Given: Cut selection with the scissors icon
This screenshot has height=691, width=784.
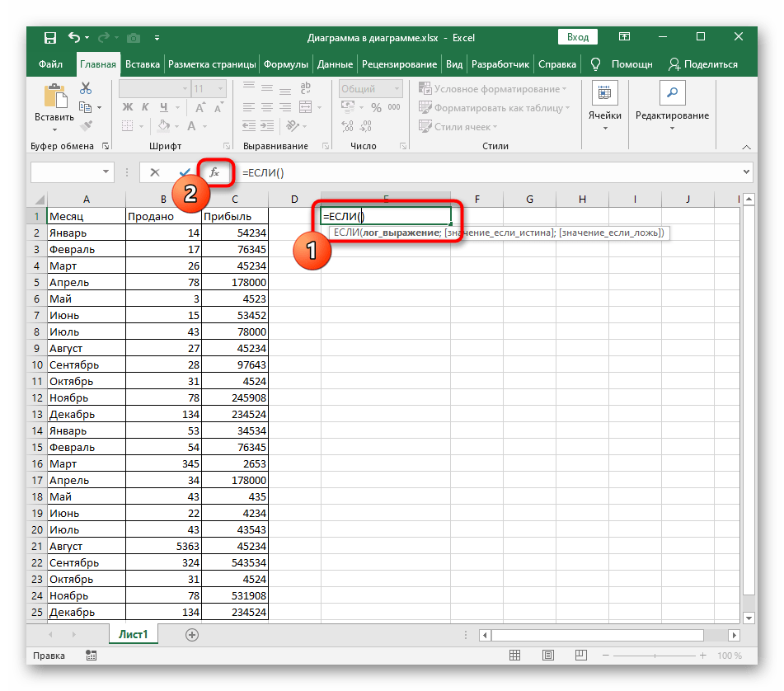Looking at the screenshot, I should click(86, 88).
